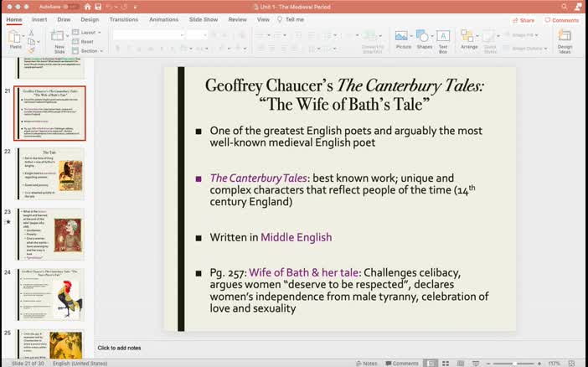Image resolution: width=588 pixels, height=367 pixels.
Task: Toggle the AutoSave switch
Action: pyautogui.click(x=70, y=7)
